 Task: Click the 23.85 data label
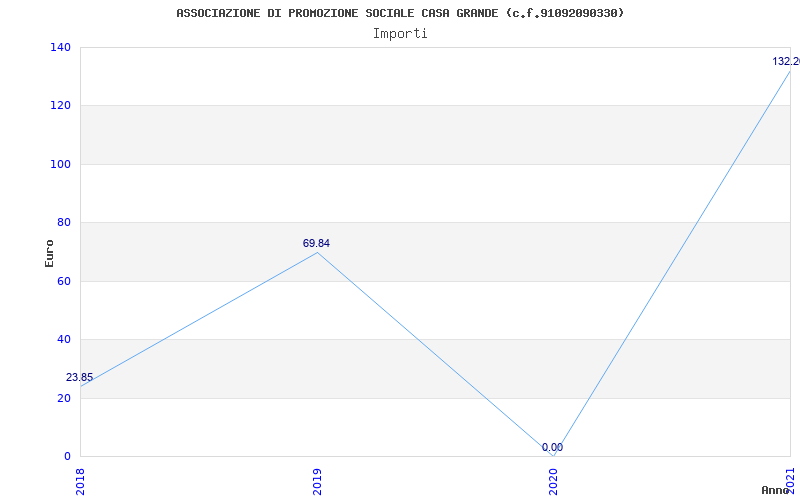80,378
